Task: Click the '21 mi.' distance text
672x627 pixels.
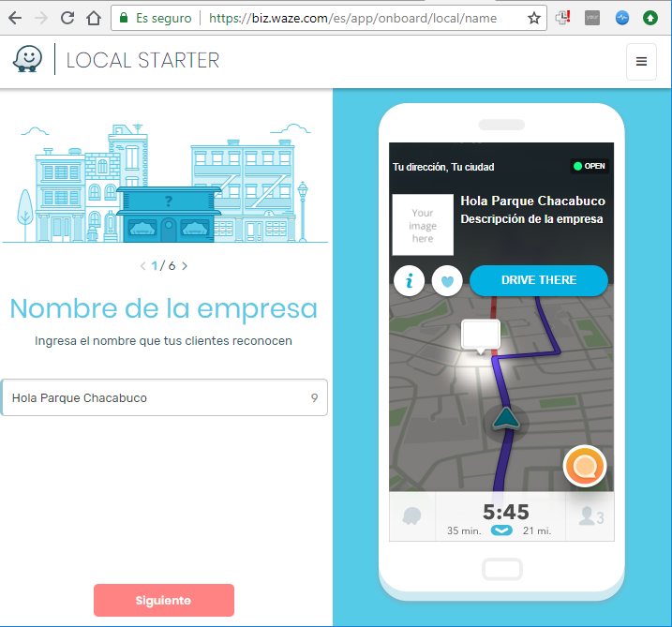Action: pyautogui.click(x=537, y=531)
